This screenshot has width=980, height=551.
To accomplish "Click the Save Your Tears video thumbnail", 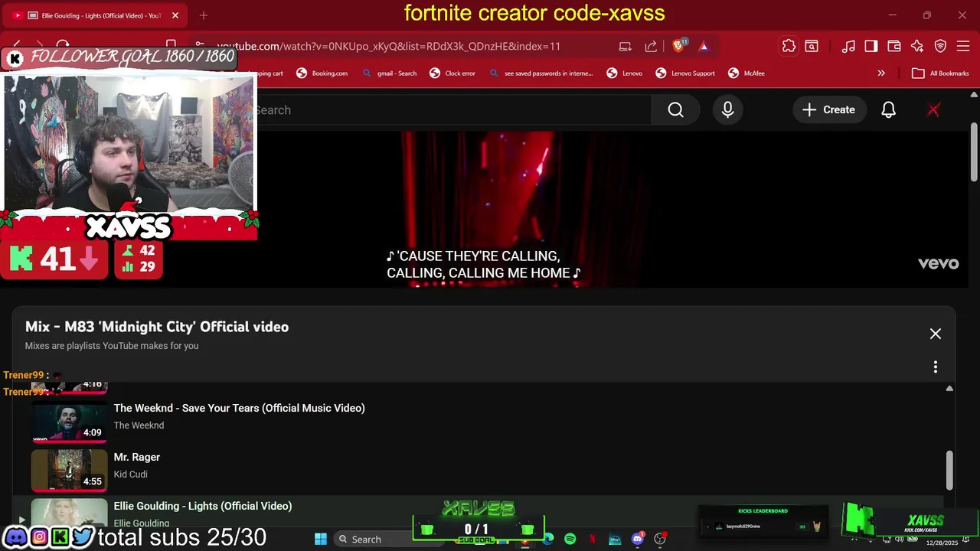I will tap(69, 421).
